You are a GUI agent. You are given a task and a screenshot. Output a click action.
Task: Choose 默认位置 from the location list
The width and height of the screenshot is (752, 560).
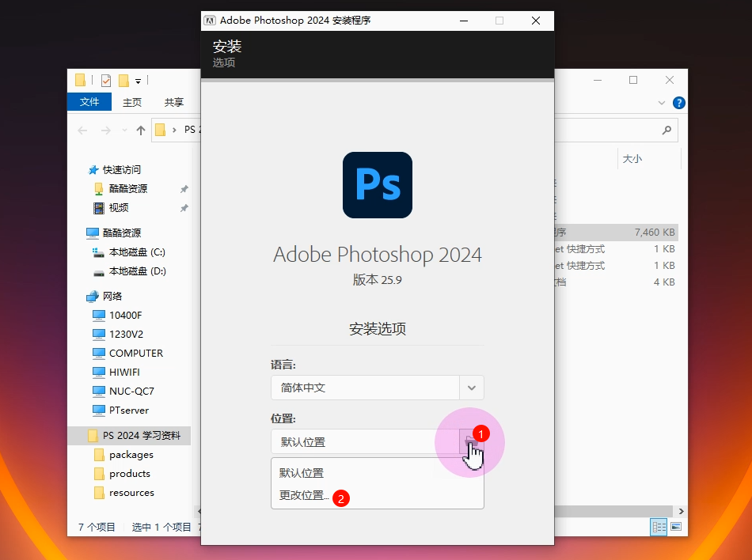point(302,473)
